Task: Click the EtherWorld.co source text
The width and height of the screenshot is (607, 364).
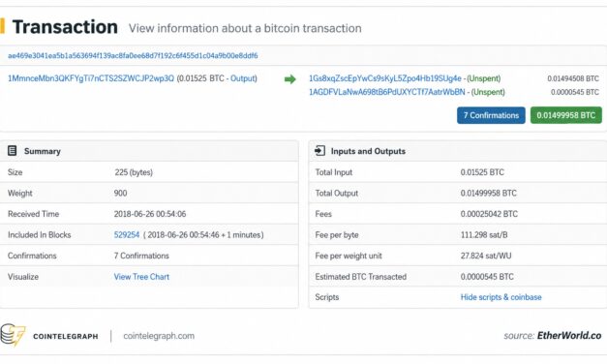Action: [x=569, y=336]
